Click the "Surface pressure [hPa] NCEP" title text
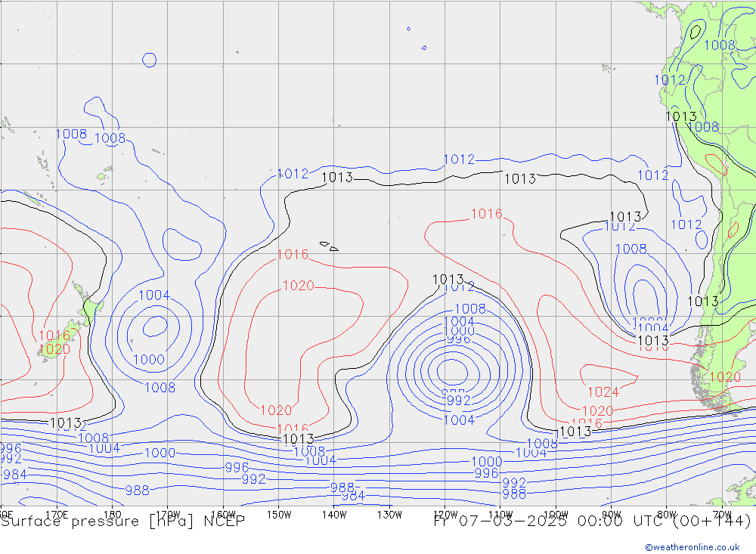This screenshot has height=554, width=756. pyautogui.click(x=123, y=522)
